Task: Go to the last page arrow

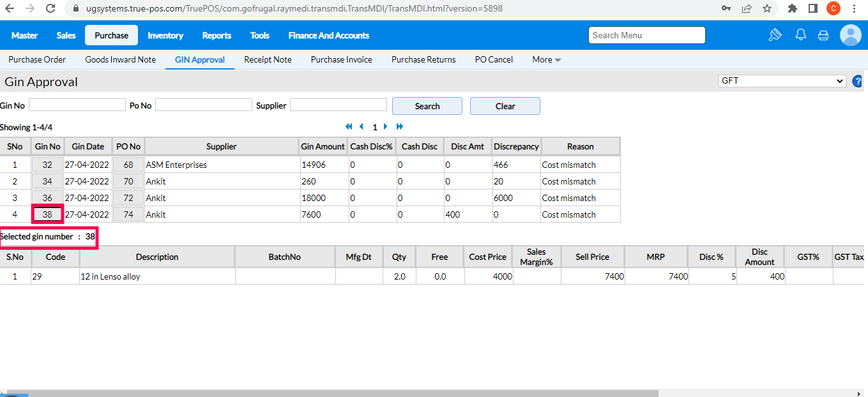Action: (x=400, y=127)
